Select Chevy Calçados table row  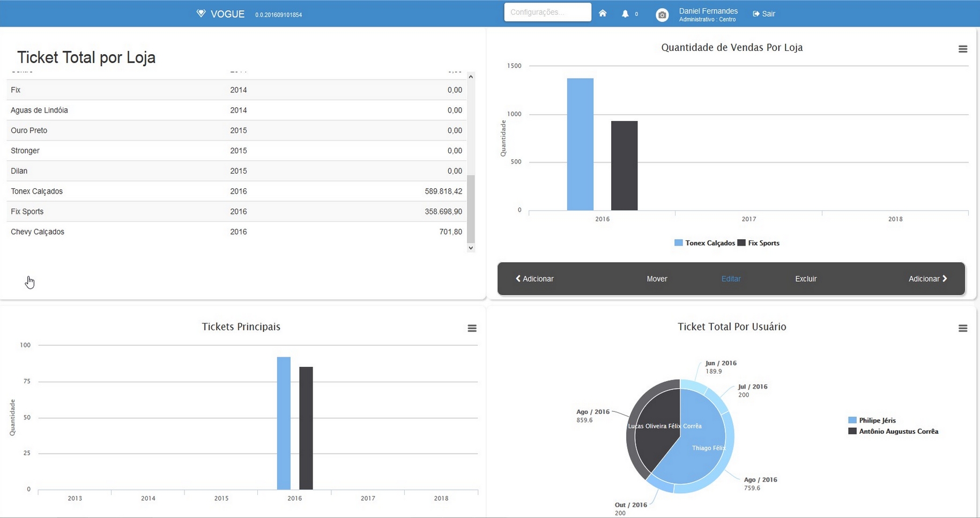pyautogui.click(x=236, y=232)
